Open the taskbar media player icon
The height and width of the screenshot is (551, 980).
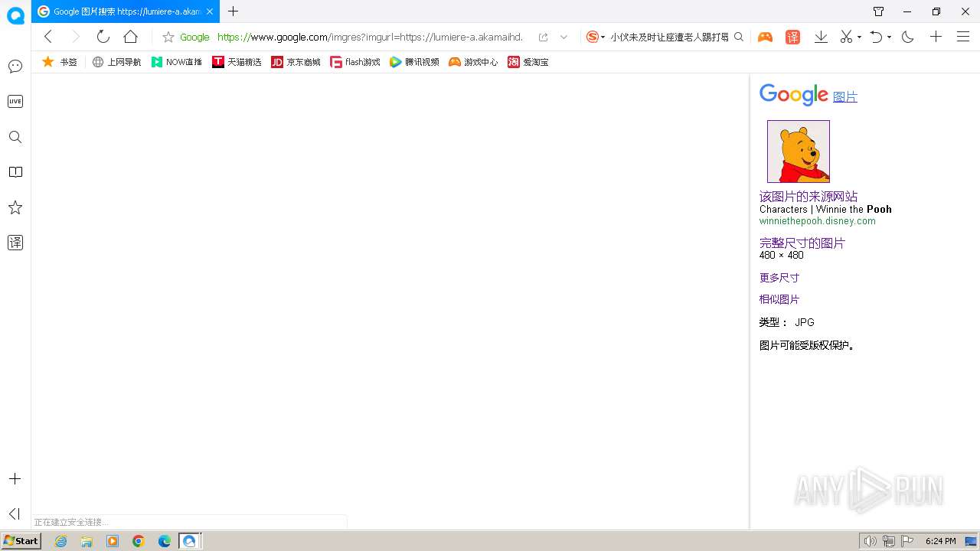pos(113,541)
